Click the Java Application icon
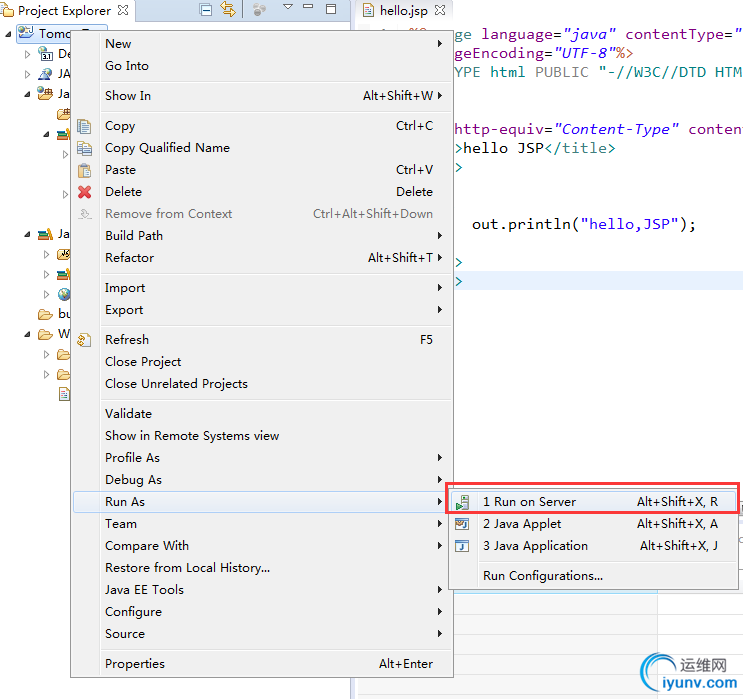The width and height of the screenshot is (743, 699). (x=462, y=546)
